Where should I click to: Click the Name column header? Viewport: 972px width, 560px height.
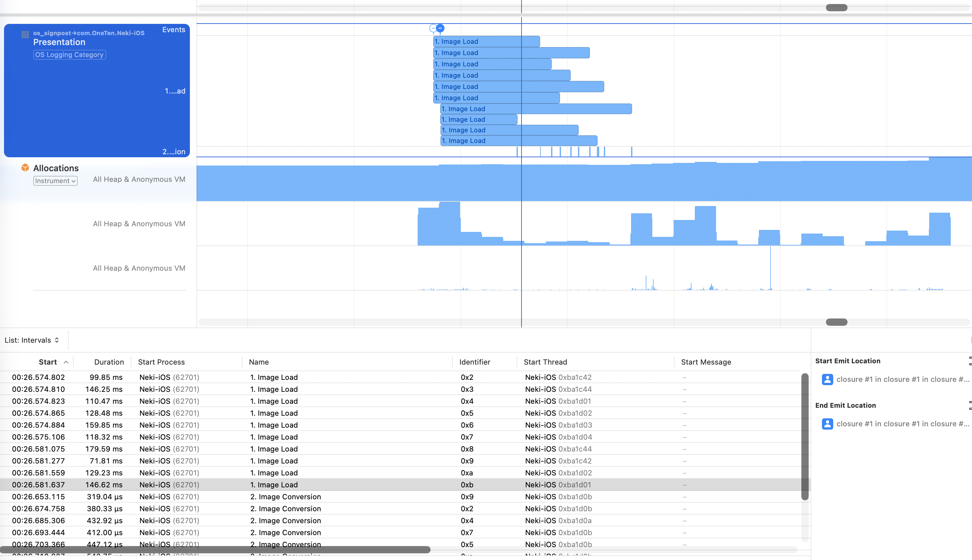click(259, 362)
